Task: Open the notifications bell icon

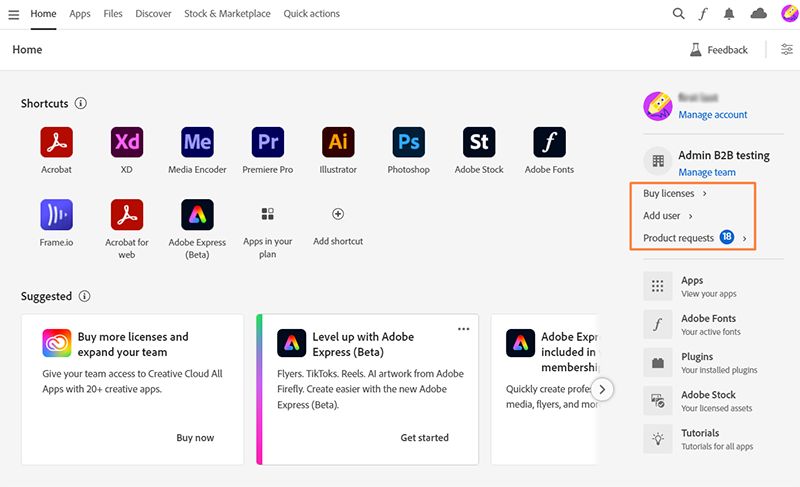Action: [730, 14]
